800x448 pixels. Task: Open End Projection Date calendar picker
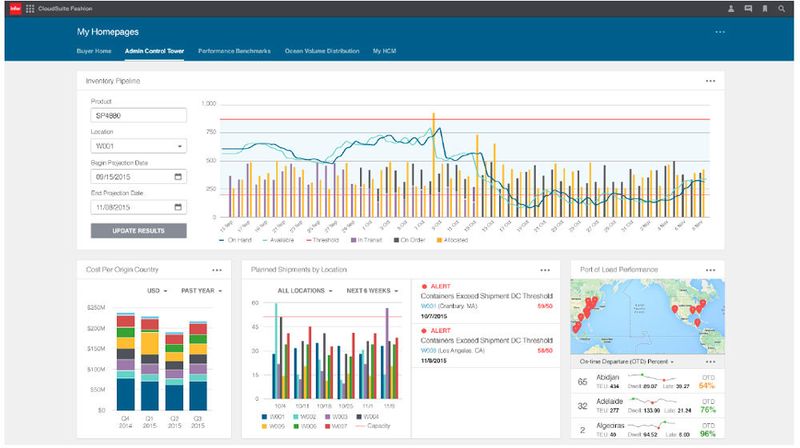[x=178, y=207]
